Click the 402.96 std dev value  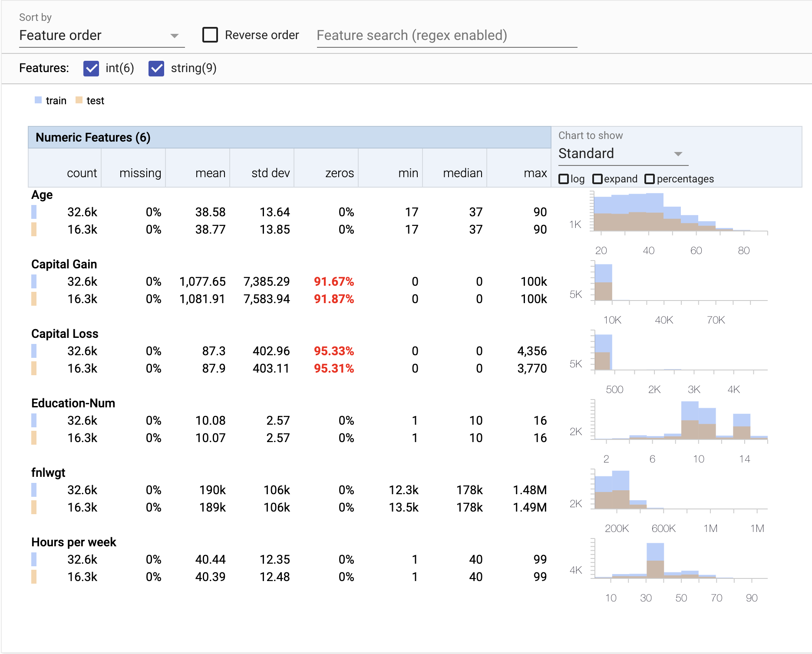(x=271, y=351)
